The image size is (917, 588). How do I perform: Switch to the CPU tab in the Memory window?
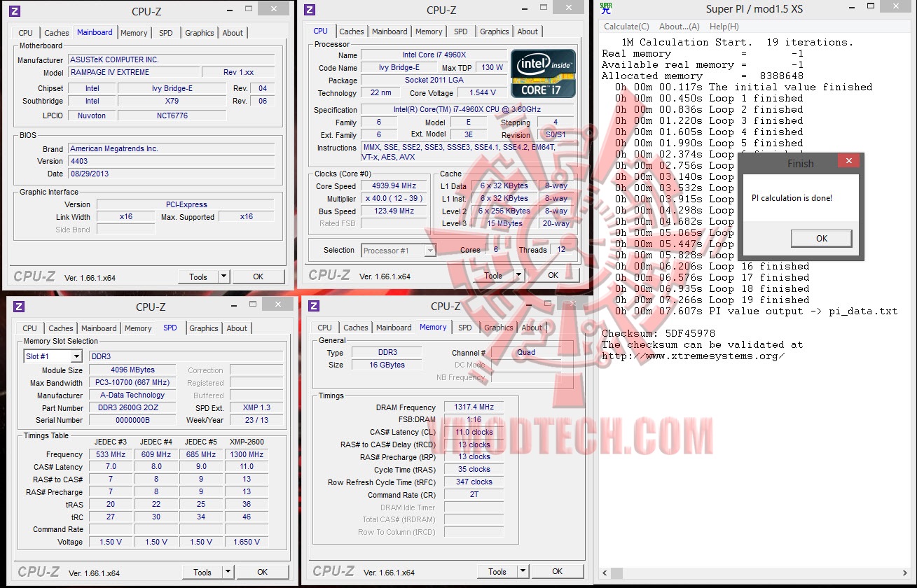[325, 328]
